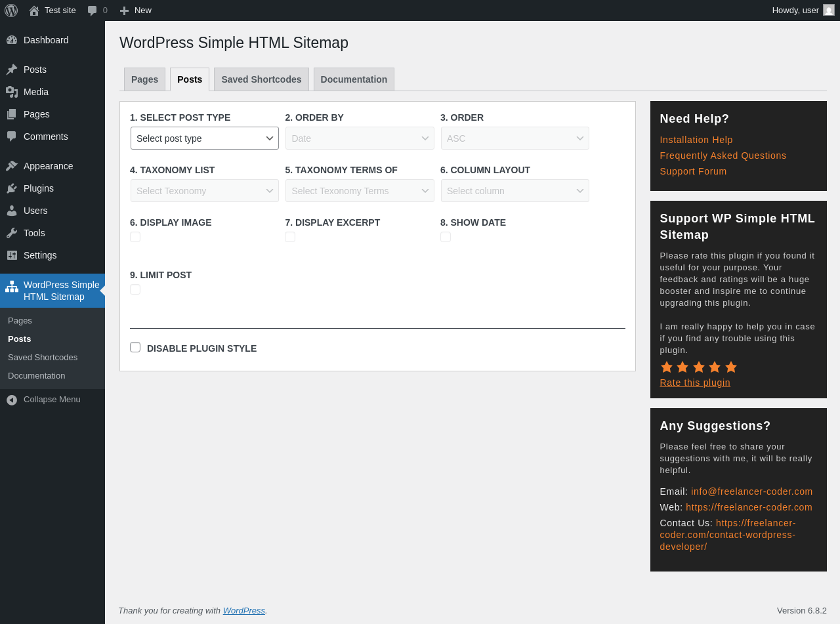Image resolution: width=840 pixels, height=624 pixels.
Task: Open the Appearance menu item
Action: 52,166
